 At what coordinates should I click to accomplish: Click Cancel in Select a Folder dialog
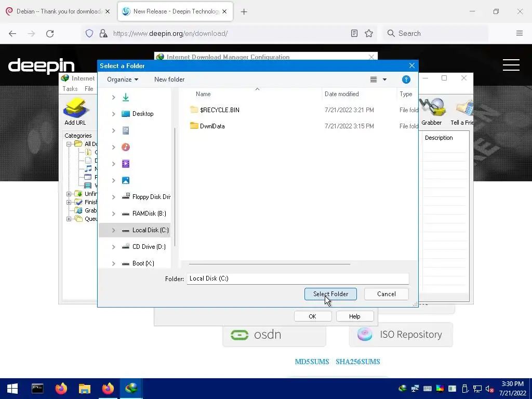387,294
